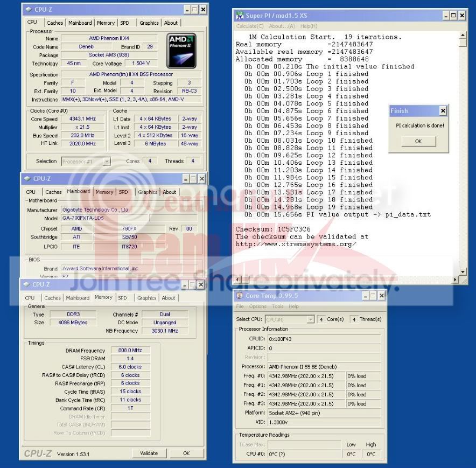Close the Finish dialog with X
The height and width of the screenshot is (468, 476).
tap(443, 111)
